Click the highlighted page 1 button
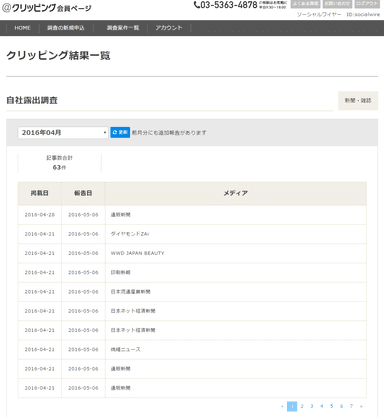384x417 pixels. [x=292, y=406]
